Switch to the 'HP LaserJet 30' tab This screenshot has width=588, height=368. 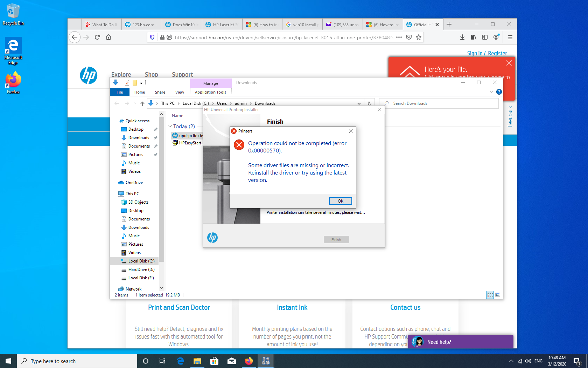(222, 25)
